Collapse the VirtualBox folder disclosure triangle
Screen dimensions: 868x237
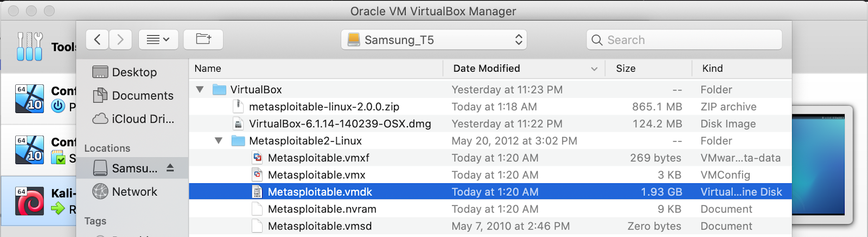[x=200, y=90]
